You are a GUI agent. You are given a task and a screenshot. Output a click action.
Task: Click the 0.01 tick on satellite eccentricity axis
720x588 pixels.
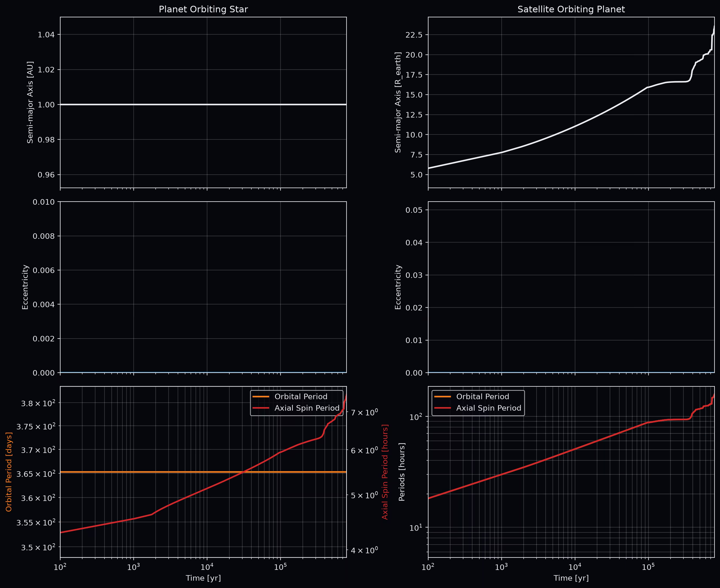pos(414,340)
